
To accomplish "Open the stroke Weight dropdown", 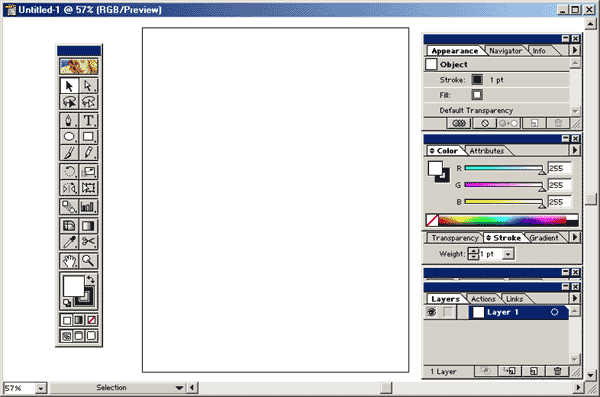I will (508, 254).
